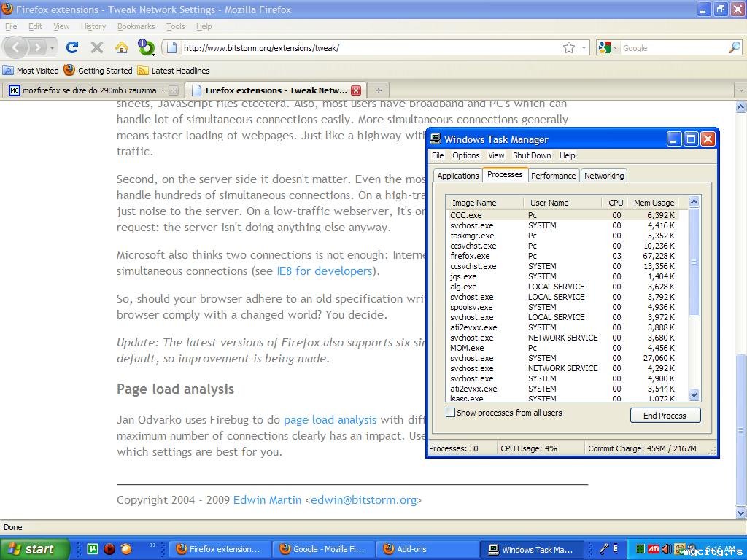Click the search magnifier icon in search bar
This screenshot has width=747, height=560.
click(734, 47)
